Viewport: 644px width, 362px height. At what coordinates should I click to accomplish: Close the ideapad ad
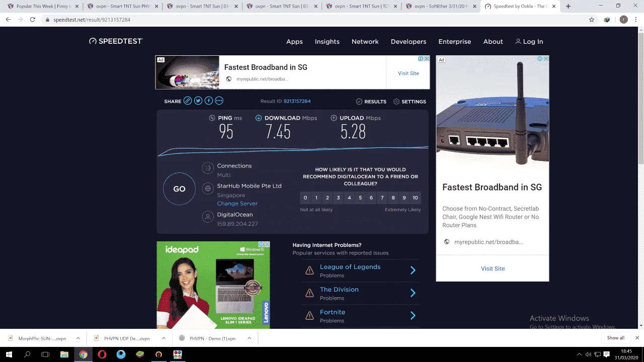point(267,244)
